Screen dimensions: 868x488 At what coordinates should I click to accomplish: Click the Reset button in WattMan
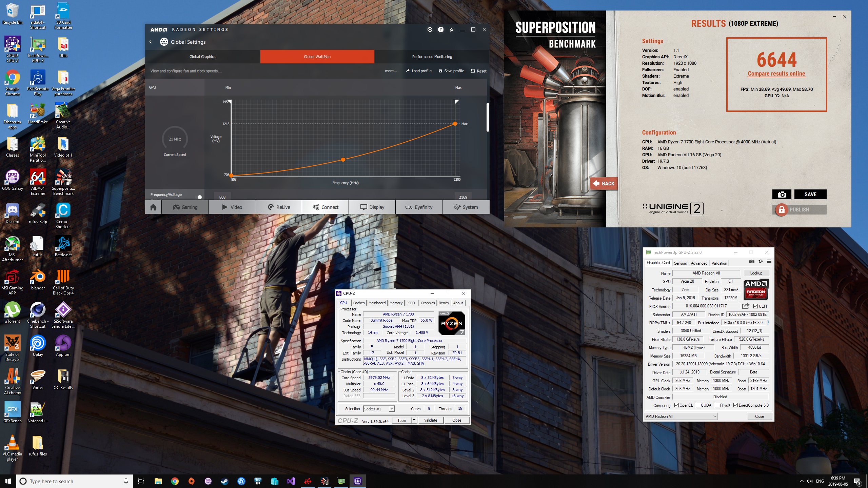click(x=479, y=71)
